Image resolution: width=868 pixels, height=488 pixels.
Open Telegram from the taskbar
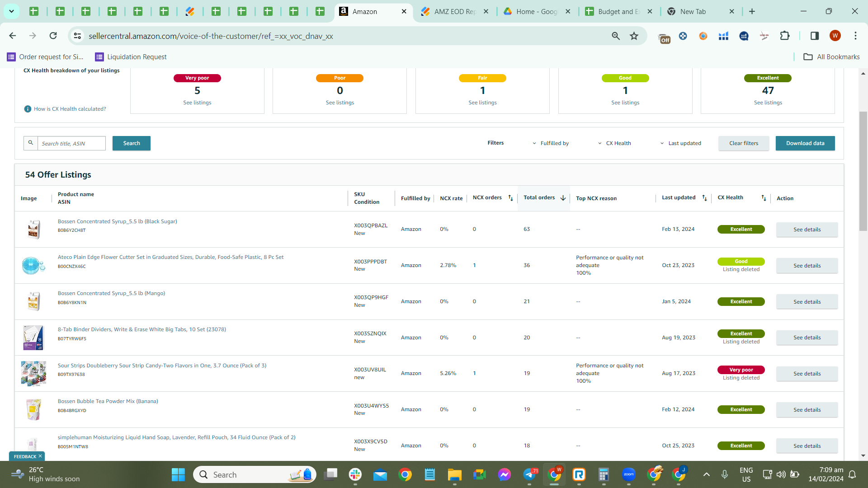529,474
